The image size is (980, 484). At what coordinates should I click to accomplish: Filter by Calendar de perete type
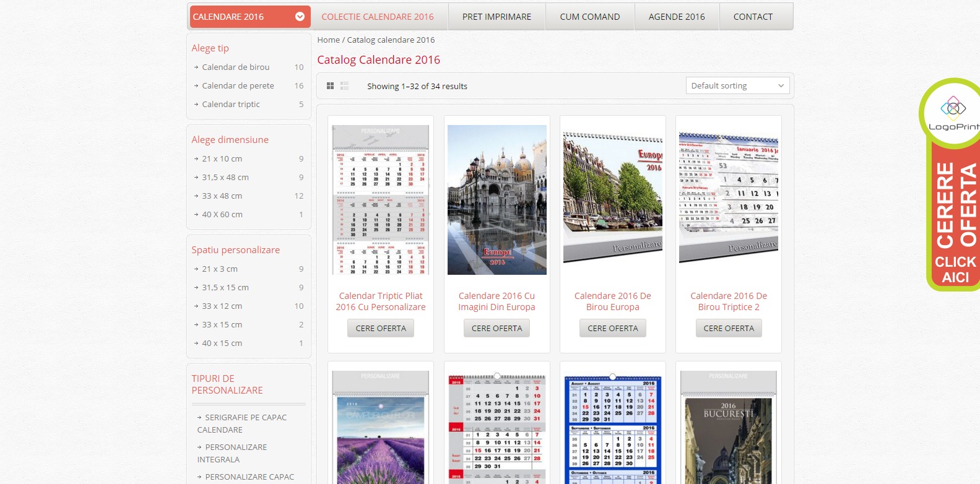tap(238, 85)
